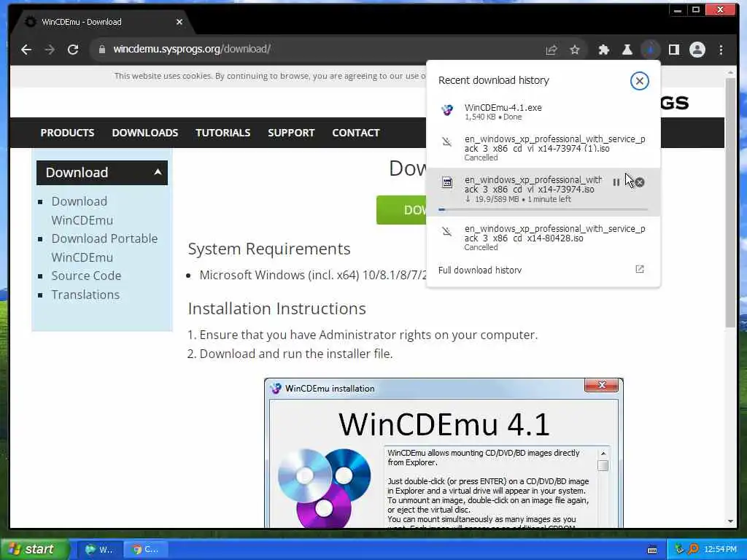This screenshot has height=560, width=747.
Task: Close the WinCDEmu - Download tab
Action: tap(179, 22)
